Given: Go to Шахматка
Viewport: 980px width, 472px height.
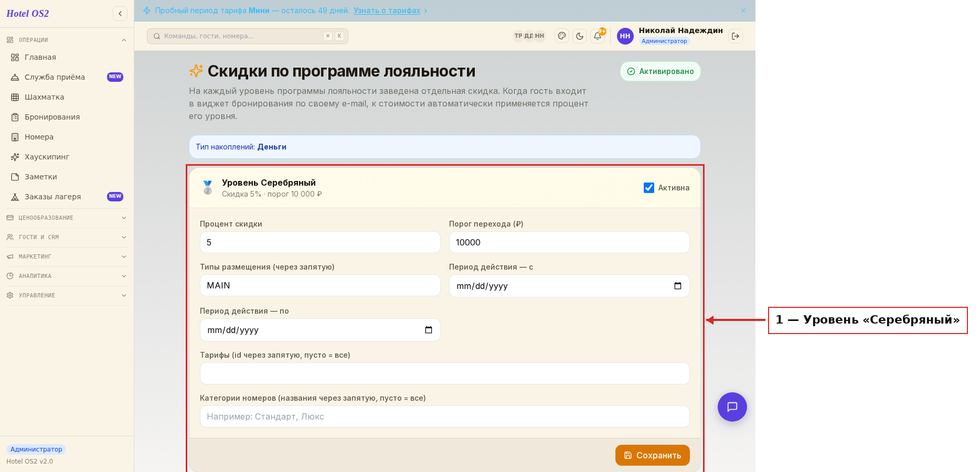Looking at the screenshot, I should 66,97.
